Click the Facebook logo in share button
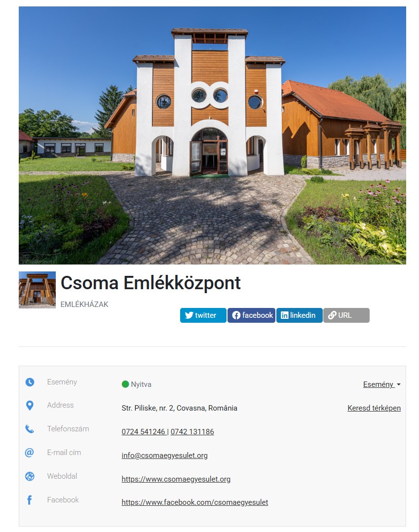 pos(236,315)
